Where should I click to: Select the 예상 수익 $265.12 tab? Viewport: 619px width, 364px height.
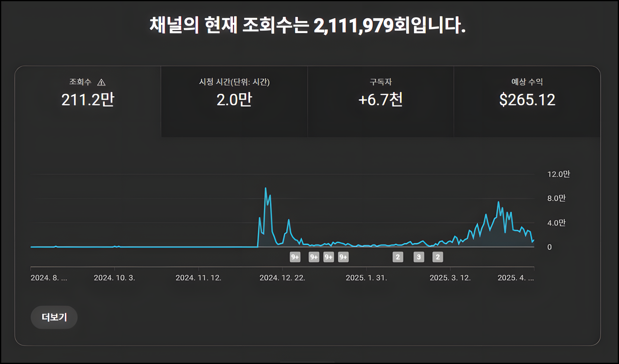527,100
